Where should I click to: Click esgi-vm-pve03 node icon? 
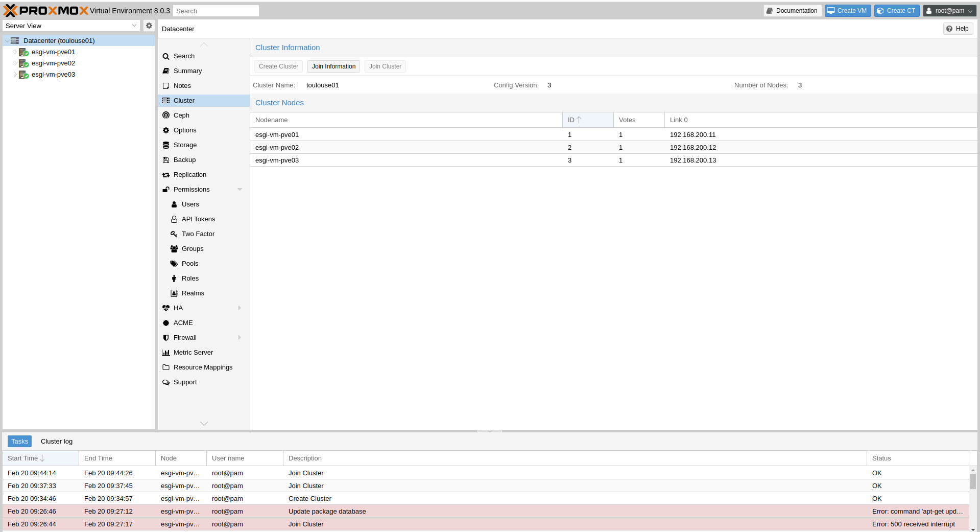click(x=23, y=75)
